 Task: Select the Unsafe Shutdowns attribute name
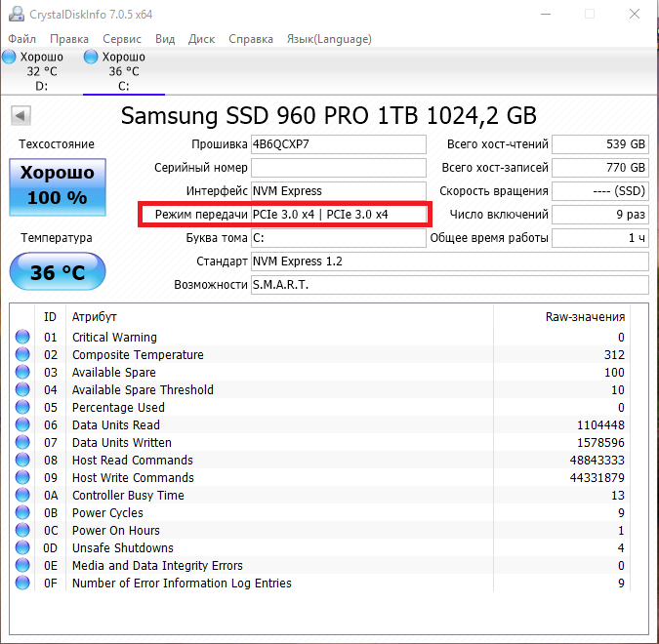123,547
